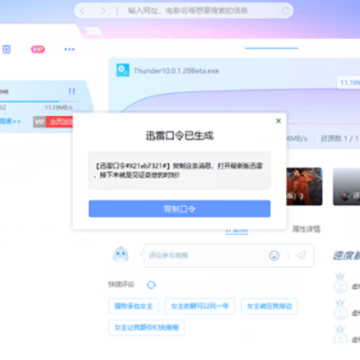This screenshot has height=360, width=360.
Task: Click the red VIP 会员加速 button
Action: click(x=53, y=122)
